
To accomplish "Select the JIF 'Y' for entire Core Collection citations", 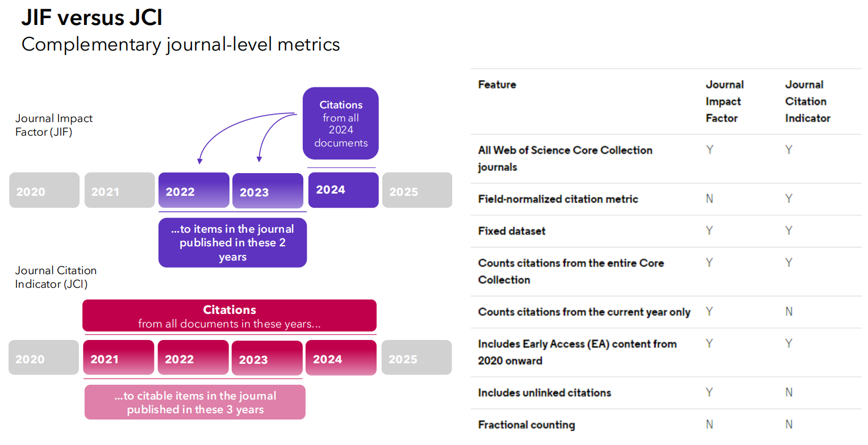I will pos(710,263).
